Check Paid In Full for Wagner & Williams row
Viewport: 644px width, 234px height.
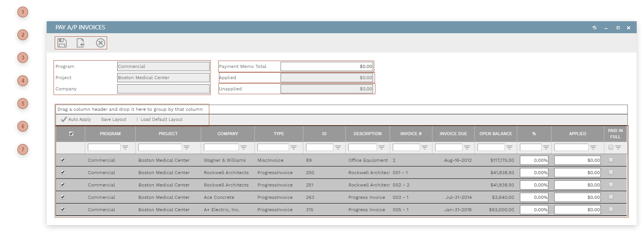tap(611, 160)
